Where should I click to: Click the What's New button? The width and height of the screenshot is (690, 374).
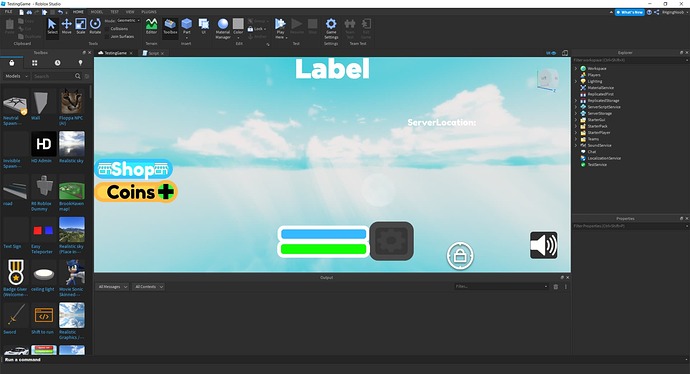[x=630, y=12]
